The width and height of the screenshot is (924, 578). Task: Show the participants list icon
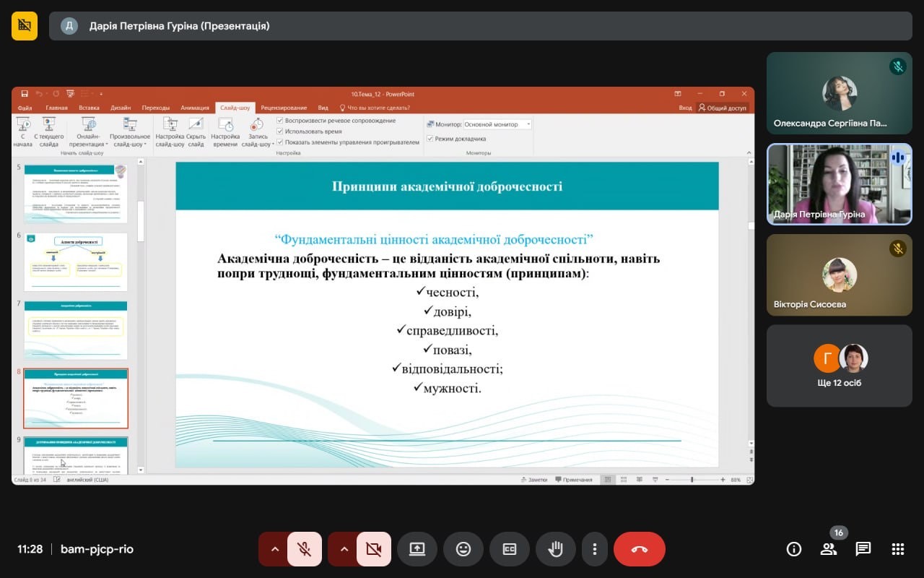pyautogui.click(x=829, y=549)
